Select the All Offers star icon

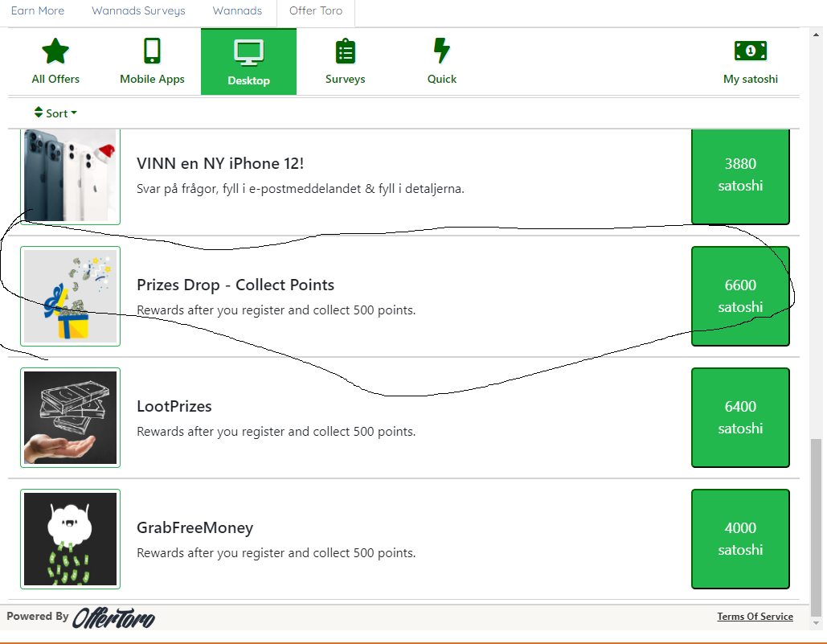(55, 51)
